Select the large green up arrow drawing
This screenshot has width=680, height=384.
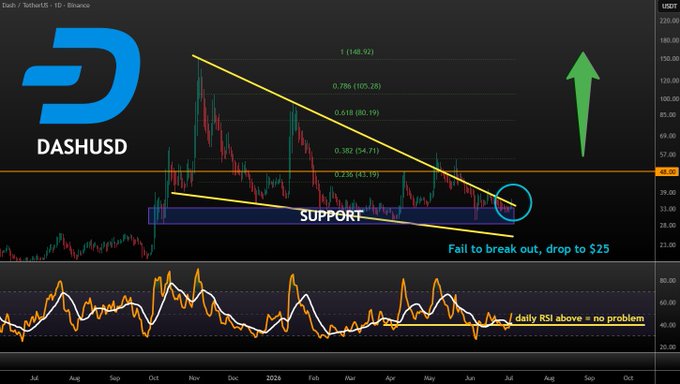[x=583, y=104]
